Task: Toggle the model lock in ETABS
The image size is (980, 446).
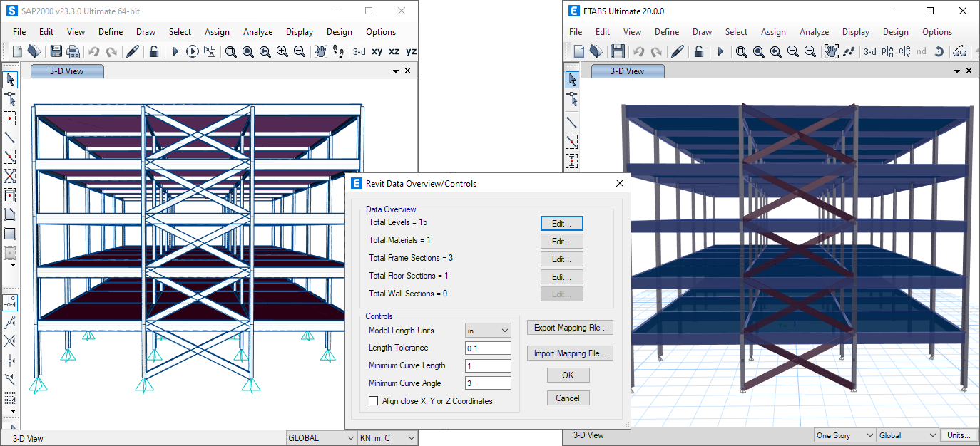Action: click(699, 51)
